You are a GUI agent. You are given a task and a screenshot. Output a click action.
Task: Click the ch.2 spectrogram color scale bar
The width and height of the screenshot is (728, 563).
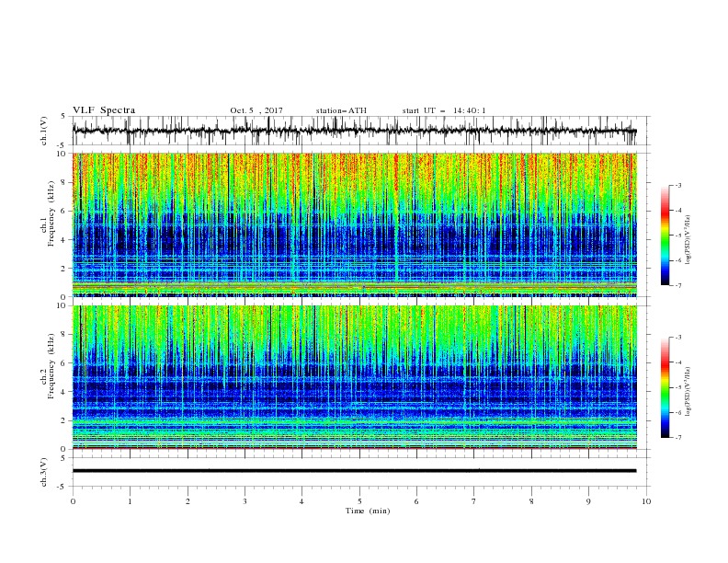tap(665, 387)
